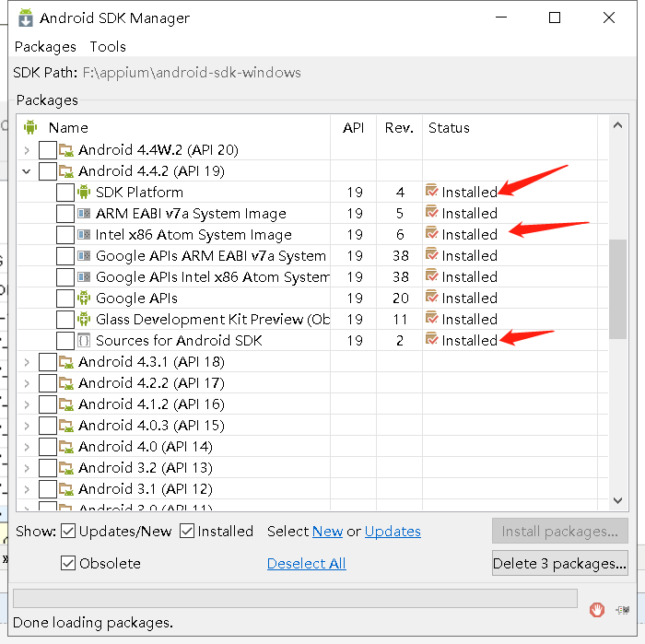
Task: Expand the Android 4.2.2 (API 17) node
Action: (x=27, y=383)
